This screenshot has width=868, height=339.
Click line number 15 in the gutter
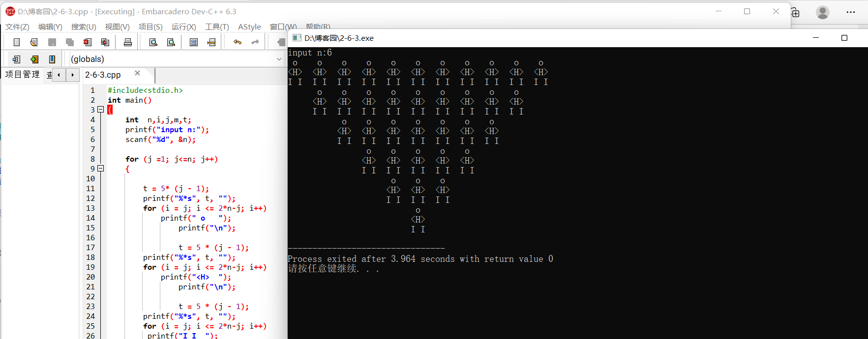click(x=90, y=228)
